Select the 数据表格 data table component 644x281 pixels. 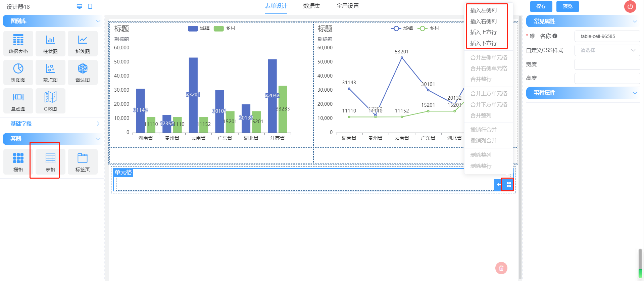coord(18,44)
